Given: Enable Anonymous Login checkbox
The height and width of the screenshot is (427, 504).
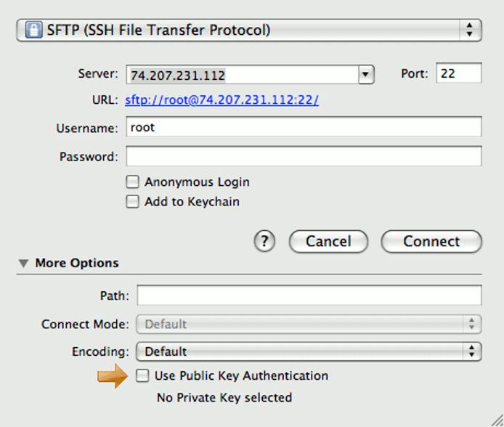Looking at the screenshot, I should click(132, 182).
